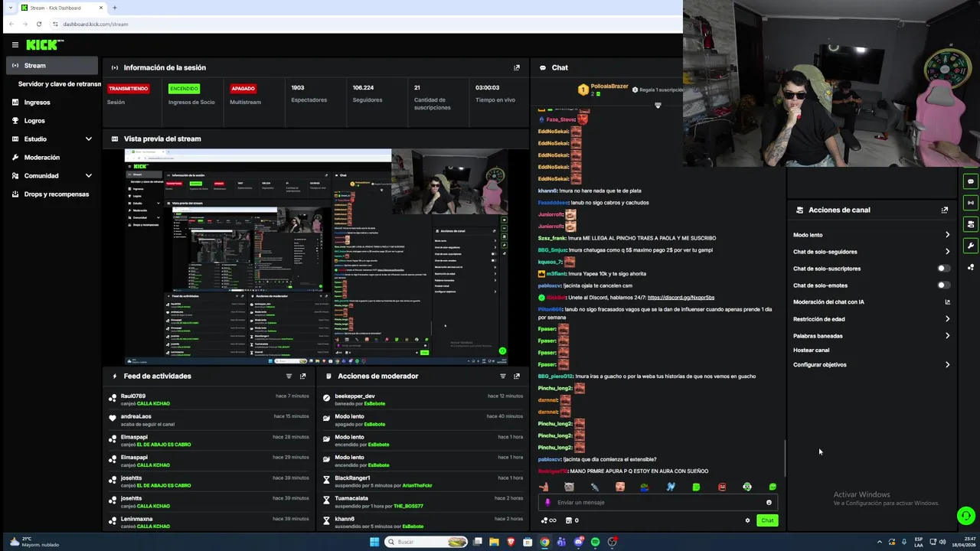The height and width of the screenshot is (551, 980).
Task: Select the Pepe frog emote
Action: [x=645, y=487]
